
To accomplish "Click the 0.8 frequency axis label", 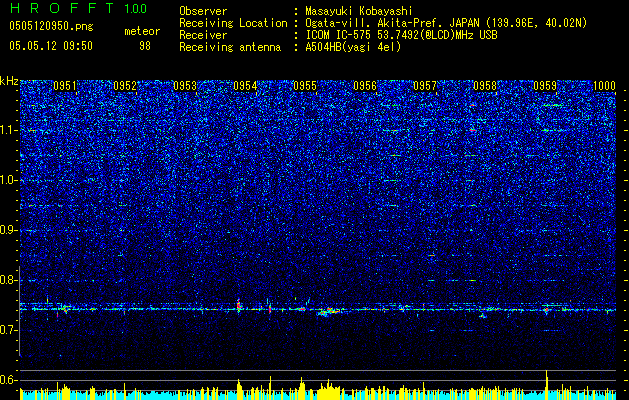I will [x=8, y=280].
